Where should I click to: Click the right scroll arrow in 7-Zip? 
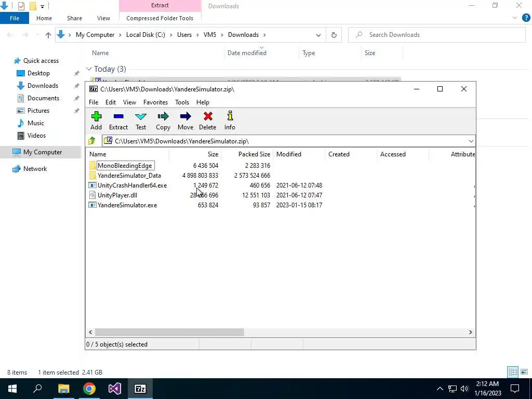click(470, 332)
